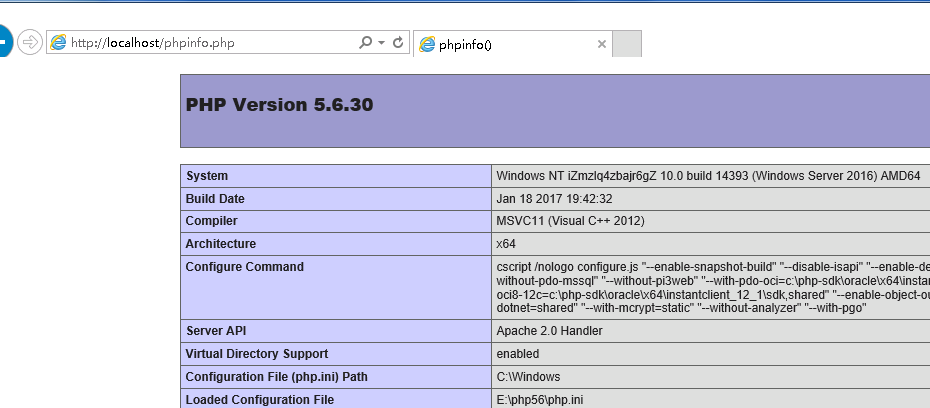The width and height of the screenshot is (930, 408).
Task: Click the cscript /nologo configure.js value text
Action: (x=713, y=287)
